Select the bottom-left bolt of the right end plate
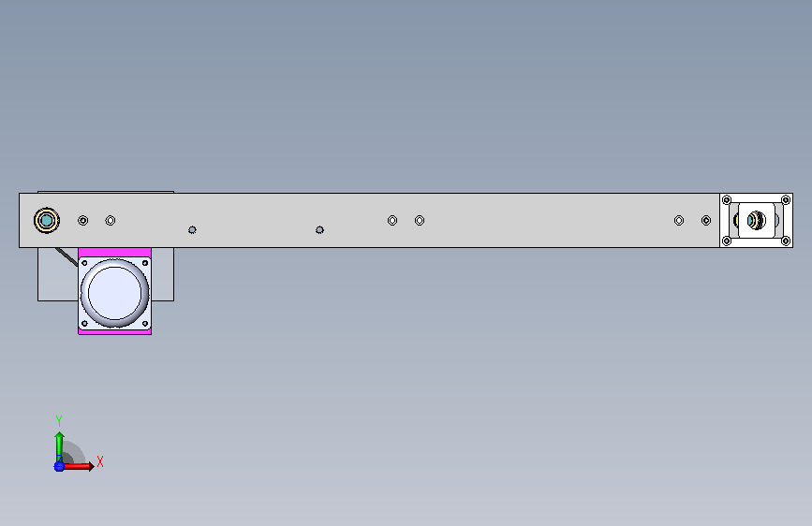The width and height of the screenshot is (812, 526). 727,241
